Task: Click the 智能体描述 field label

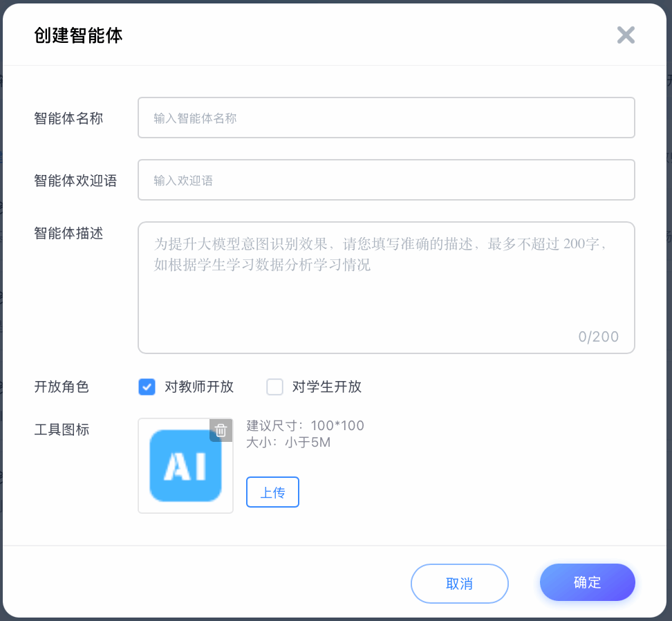Action: click(x=68, y=233)
